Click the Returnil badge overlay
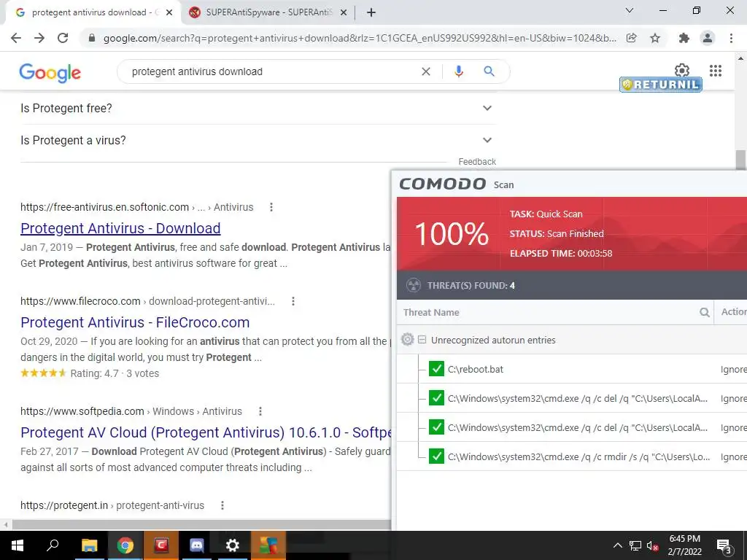The height and width of the screenshot is (560, 747). coord(660,85)
